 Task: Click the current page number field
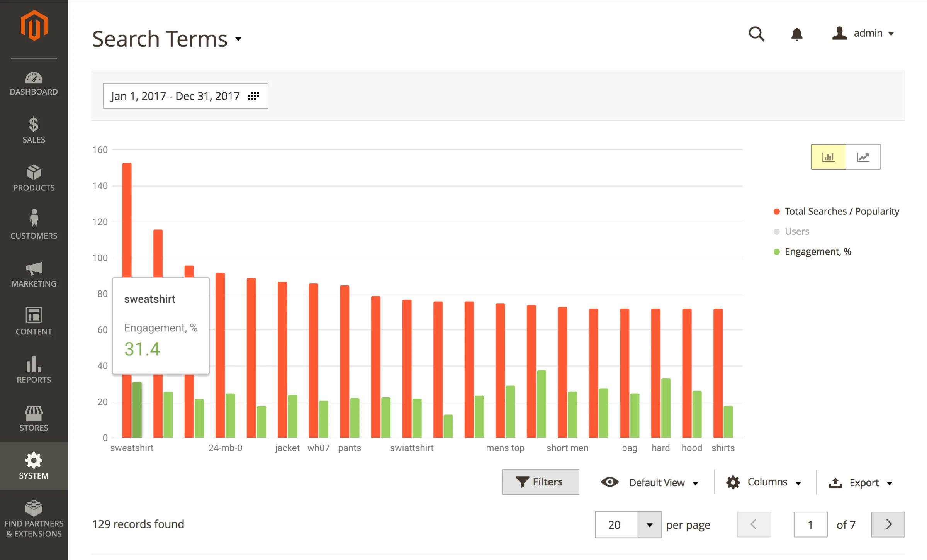point(810,524)
